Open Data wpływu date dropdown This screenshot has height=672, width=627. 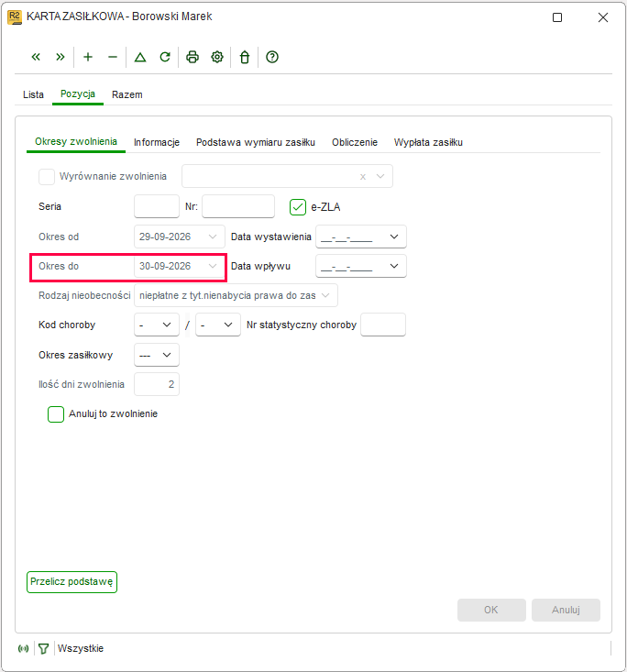coord(394,266)
